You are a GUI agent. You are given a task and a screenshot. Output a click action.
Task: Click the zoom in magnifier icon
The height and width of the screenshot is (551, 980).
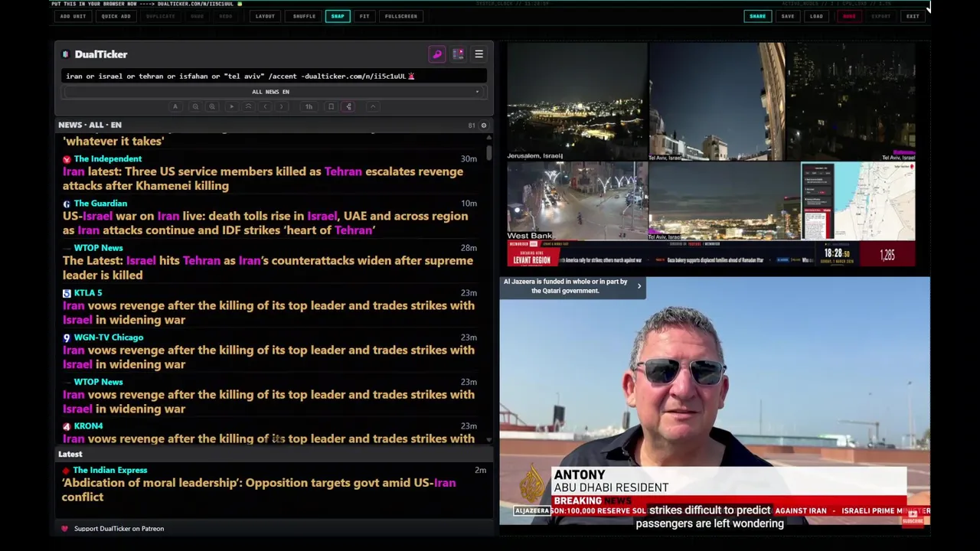click(212, 106)
